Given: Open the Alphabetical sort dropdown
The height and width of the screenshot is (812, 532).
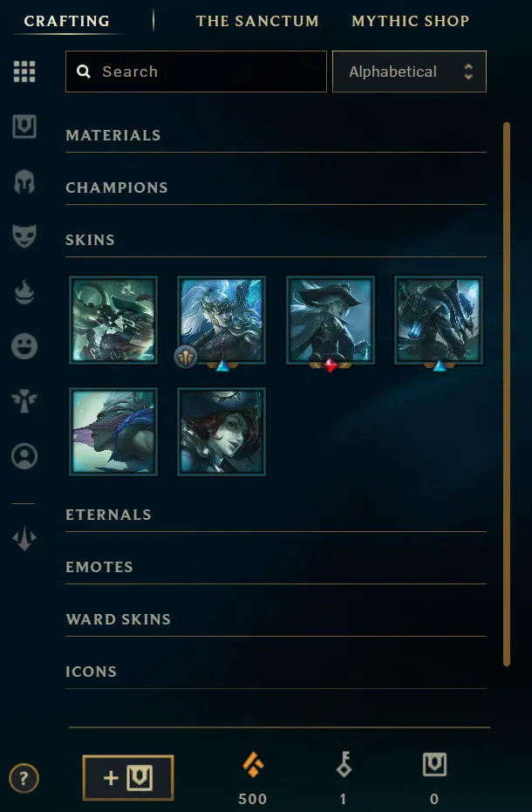Looking at the screenshot, I should point(409,72).
